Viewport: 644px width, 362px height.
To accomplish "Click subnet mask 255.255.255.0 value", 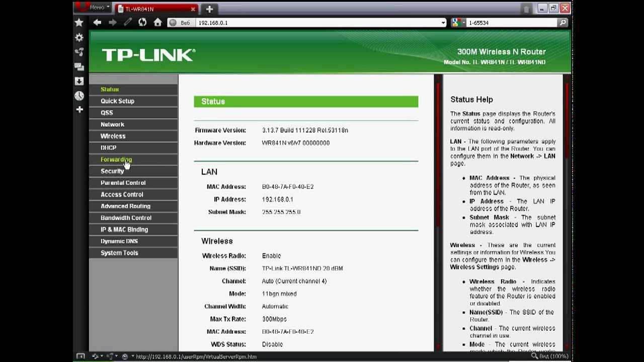I will (281, 212).
